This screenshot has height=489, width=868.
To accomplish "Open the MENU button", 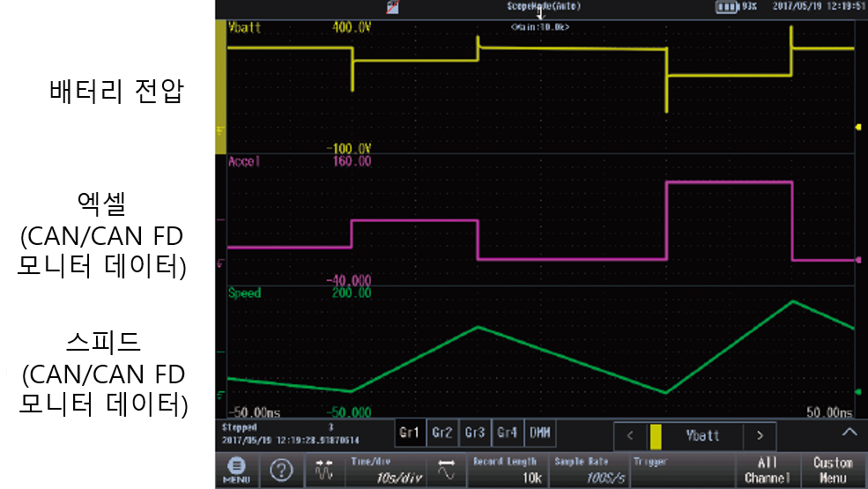I will tap(236, 470).
